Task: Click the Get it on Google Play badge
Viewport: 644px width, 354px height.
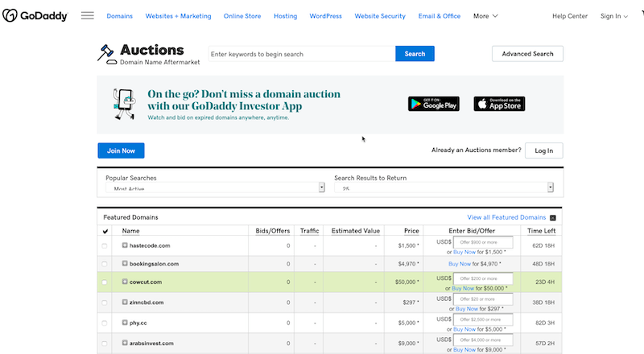Action: pyautogui.click(x=433, y=104)
